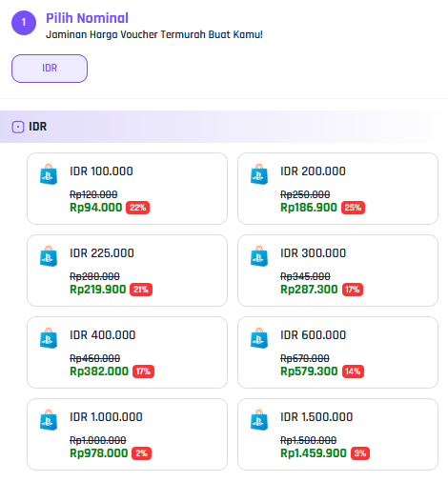Collapse the IDR section header
Viewport: 448px width, 482px height.
(224, 127)
